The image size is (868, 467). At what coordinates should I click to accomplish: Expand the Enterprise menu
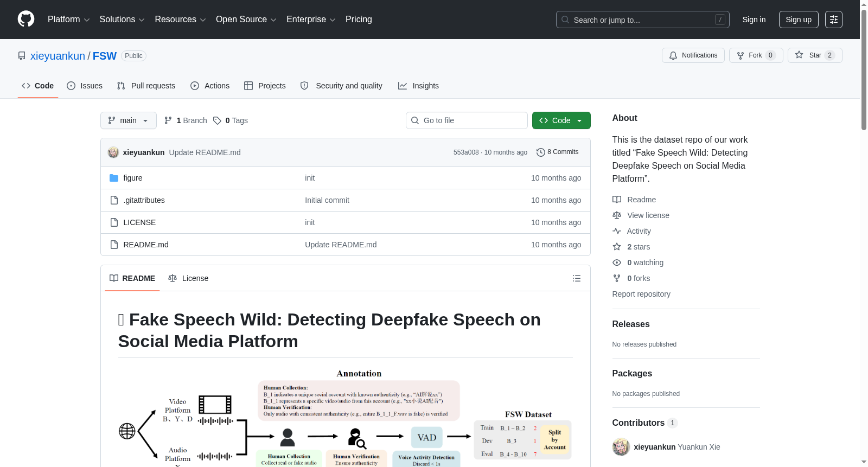click(311, 20)
